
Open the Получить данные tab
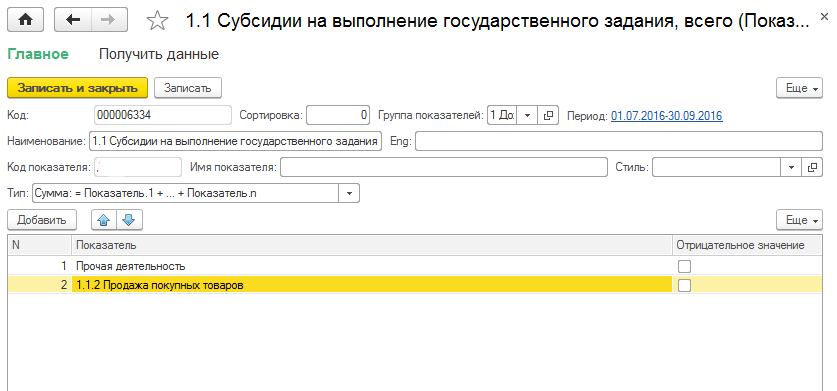(x=159, y=54)
